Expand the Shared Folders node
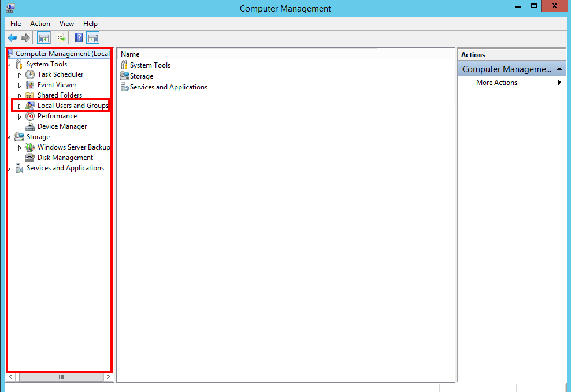Image resolution: width=571 pixels, height=392 pixels. 20,96
